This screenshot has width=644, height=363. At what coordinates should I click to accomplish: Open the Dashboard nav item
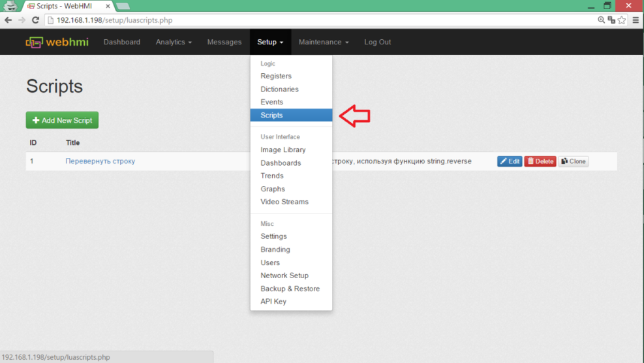[122, 42]
